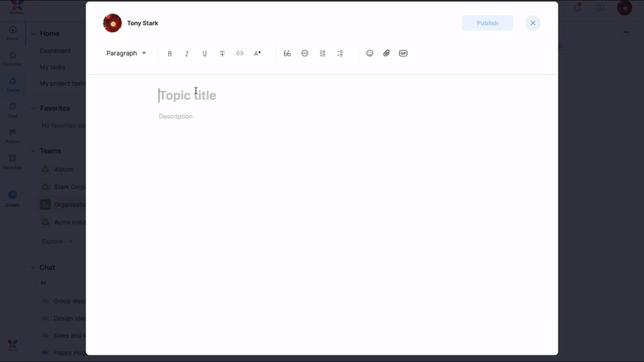Image resolution: width=644 pixels, height=362 pixels.
Task: Publish the topic
Action: pos(488,23)
